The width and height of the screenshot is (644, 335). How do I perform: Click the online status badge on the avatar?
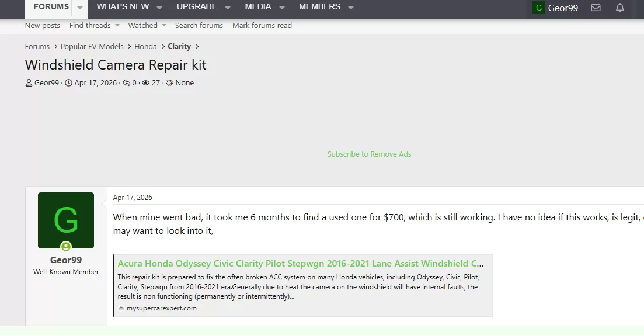point(66,247)
